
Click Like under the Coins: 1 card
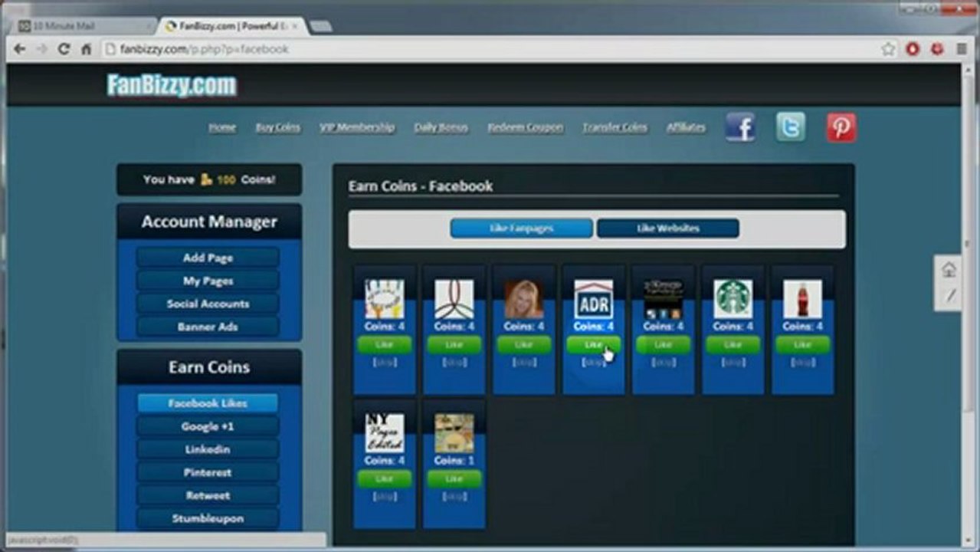[454, 479]
